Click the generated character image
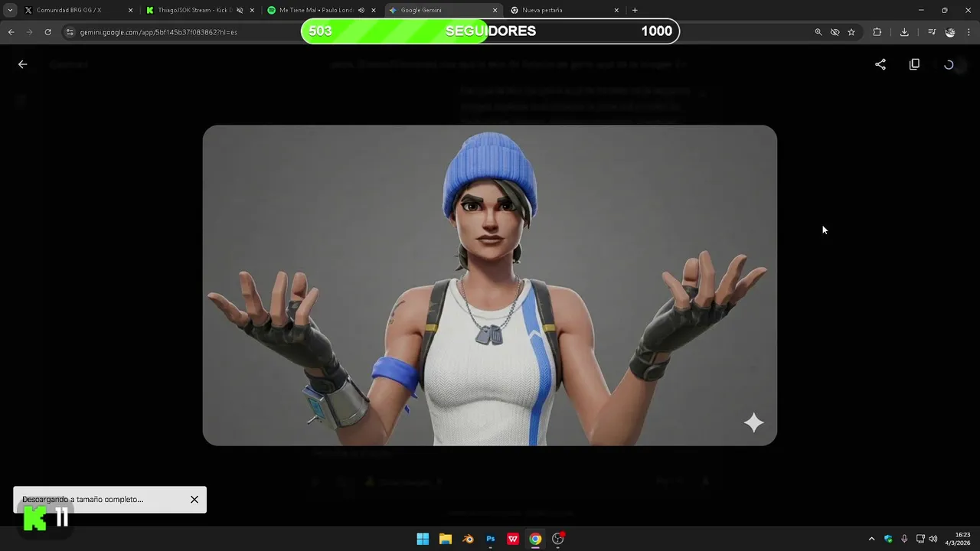 [x=490, y=285]
